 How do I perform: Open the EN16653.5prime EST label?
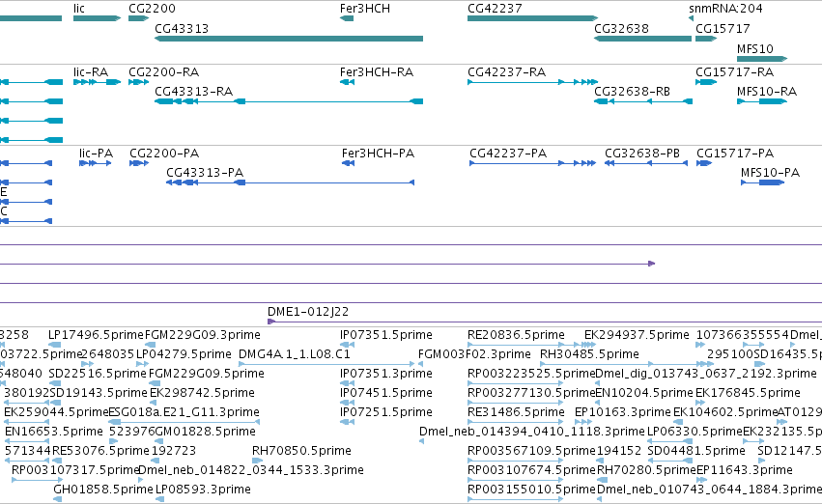pos(54,432)
